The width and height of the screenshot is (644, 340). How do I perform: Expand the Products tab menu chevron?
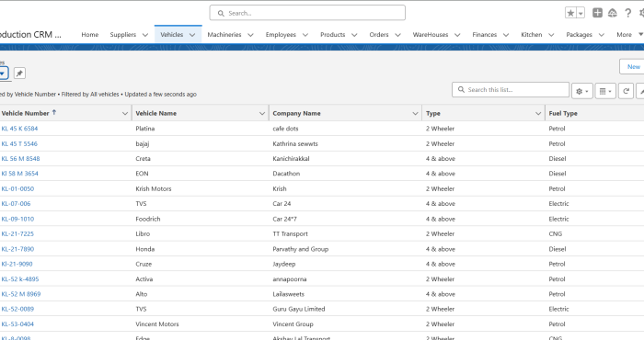(x=354, y=35)
